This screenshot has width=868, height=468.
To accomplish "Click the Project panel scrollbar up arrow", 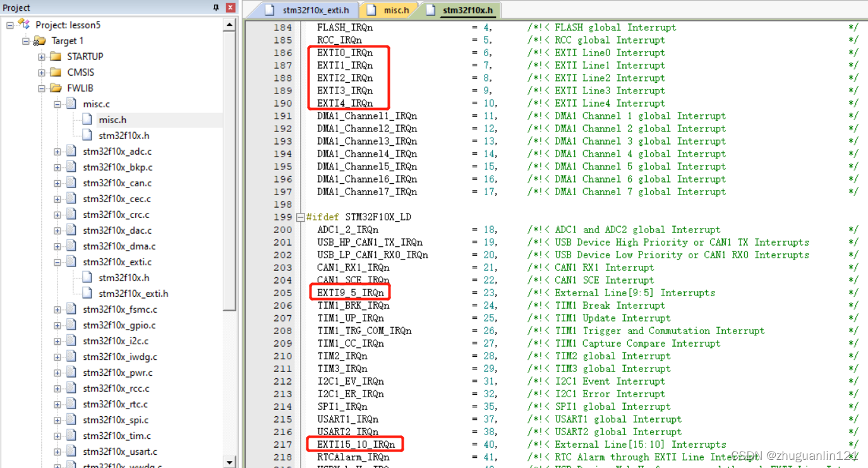I will click(x=230, y=25).
